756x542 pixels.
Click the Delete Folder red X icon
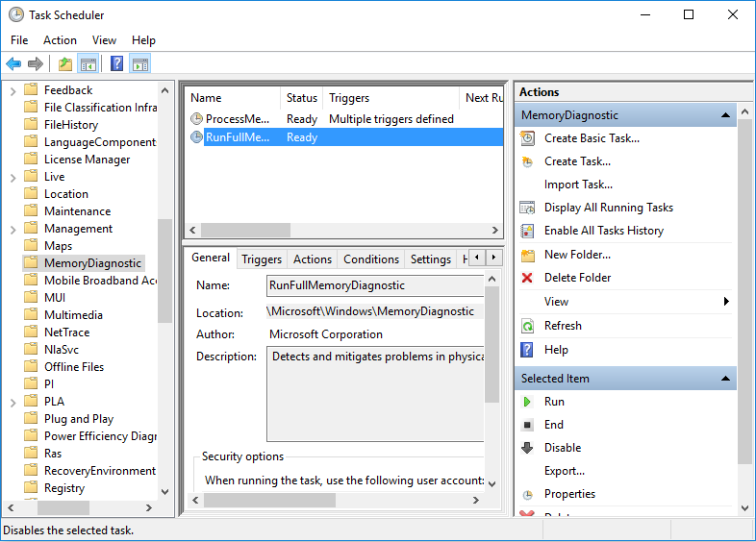pyautogui.click(x=527, y=278)
